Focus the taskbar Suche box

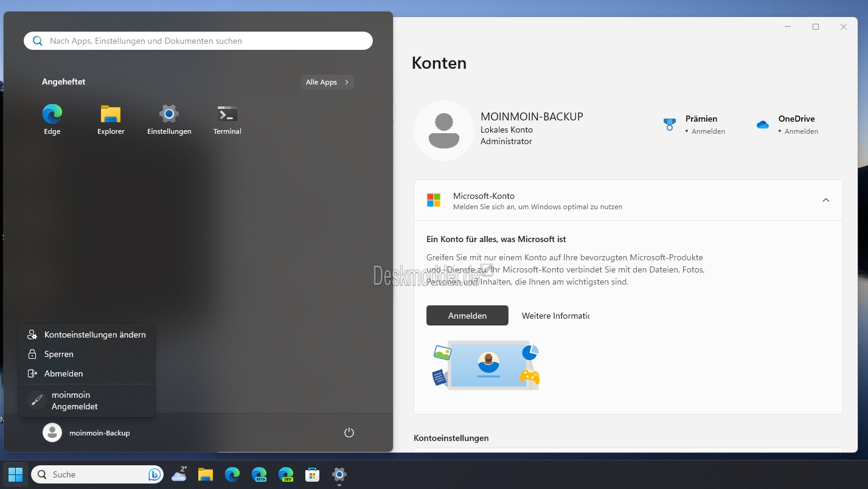pyautogui.click(x=97, y=474)
